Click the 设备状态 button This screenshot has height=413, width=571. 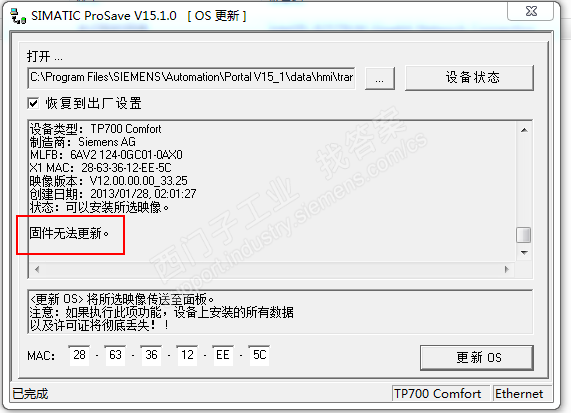point(469,78)
